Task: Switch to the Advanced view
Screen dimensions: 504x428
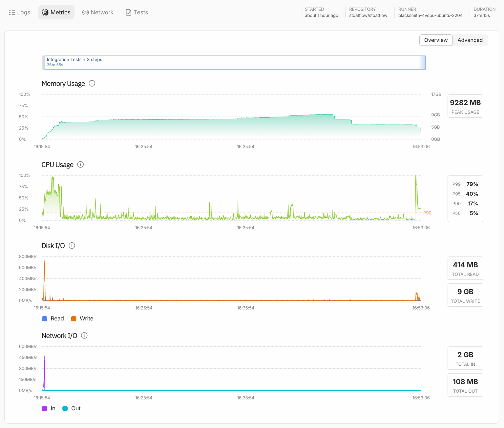Action: coord(470,40)
